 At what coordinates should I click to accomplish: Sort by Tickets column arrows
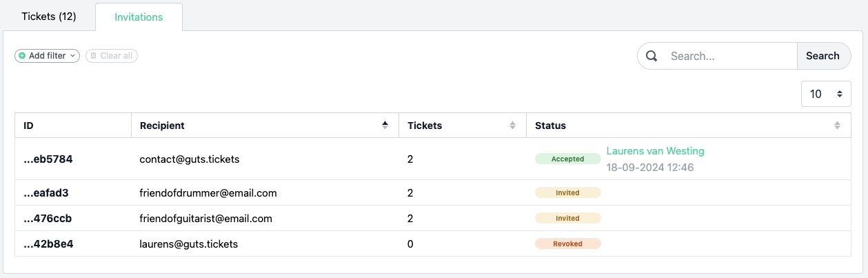coord(512,126)
